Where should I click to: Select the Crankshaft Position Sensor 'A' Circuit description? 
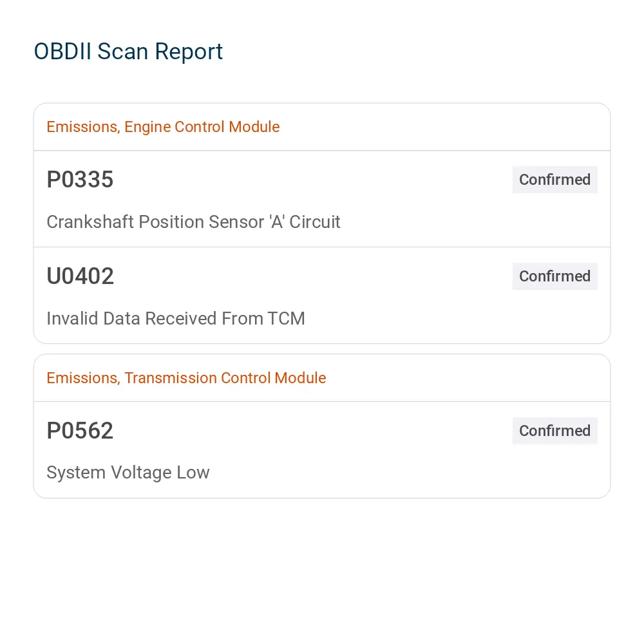click(x=193, y=222)
